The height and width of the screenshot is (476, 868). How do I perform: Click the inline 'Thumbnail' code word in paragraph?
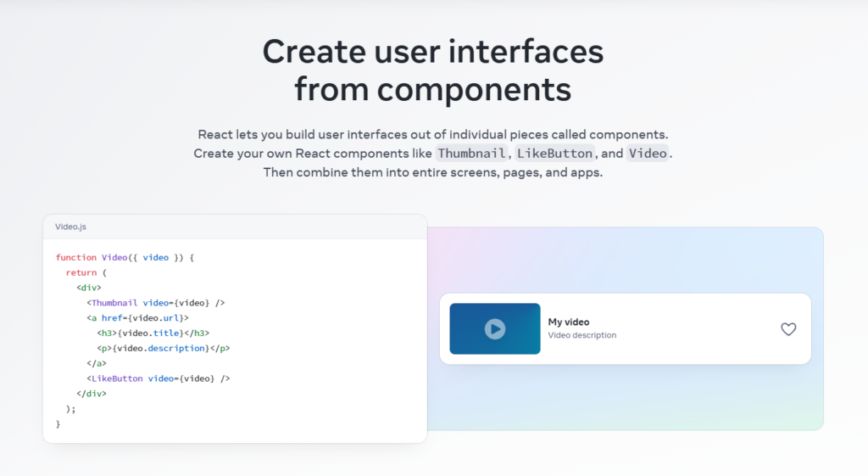point(471,154)
